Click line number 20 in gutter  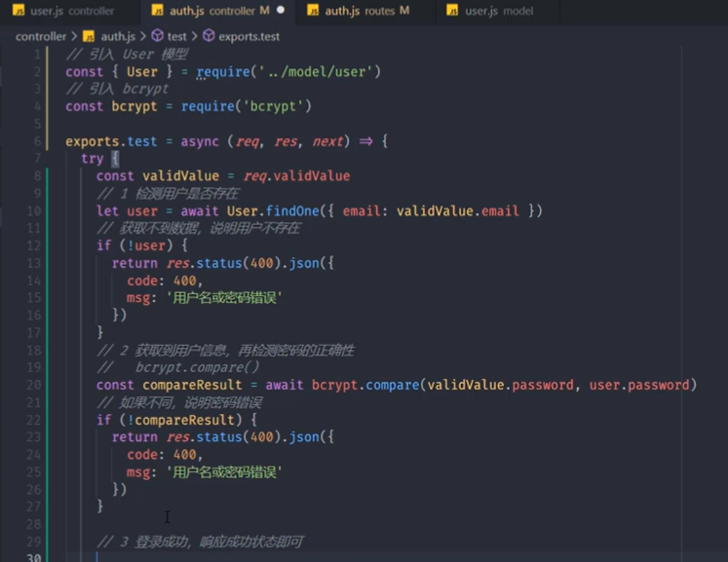point(33,385)
